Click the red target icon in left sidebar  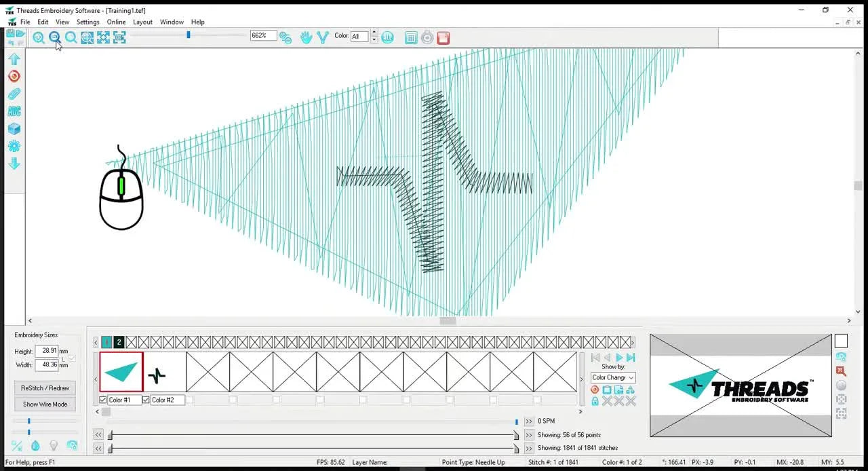[15, 76]
